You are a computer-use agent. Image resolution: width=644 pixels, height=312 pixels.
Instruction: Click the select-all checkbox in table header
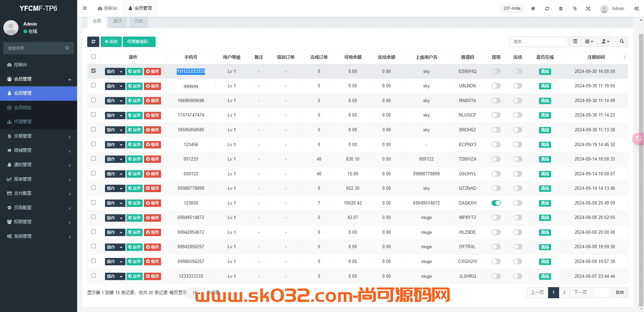pyautogui.click(x=93, y=56)
